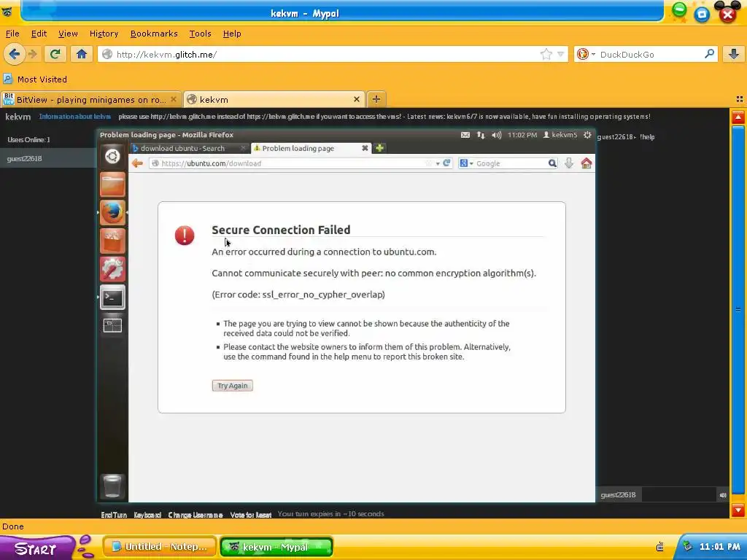Open Information about kekvm link
747x560 pixels.
[x=75, y=117]
